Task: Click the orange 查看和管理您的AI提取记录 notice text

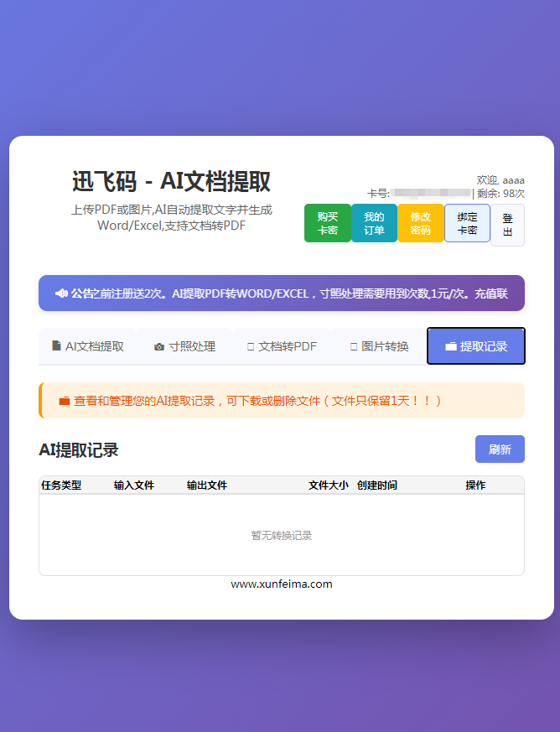Action: pyautogui.click(x=257, y=401)
